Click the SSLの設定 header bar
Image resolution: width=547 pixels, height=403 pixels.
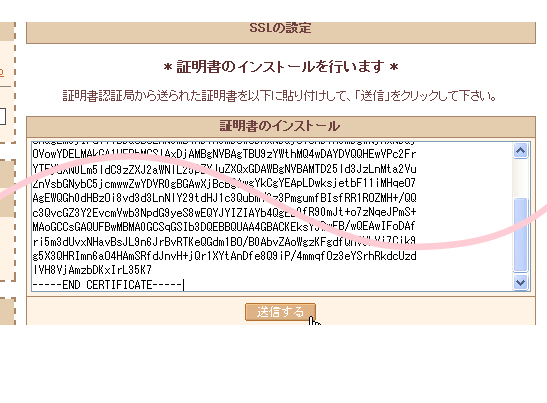[281, 32]
